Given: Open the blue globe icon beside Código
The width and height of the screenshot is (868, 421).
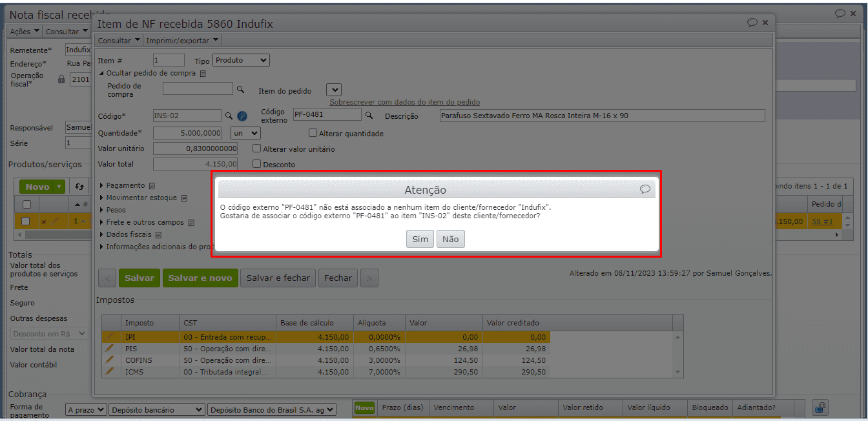Looking at the screenshot, I should pyautogui.click(x=242, y=116).
